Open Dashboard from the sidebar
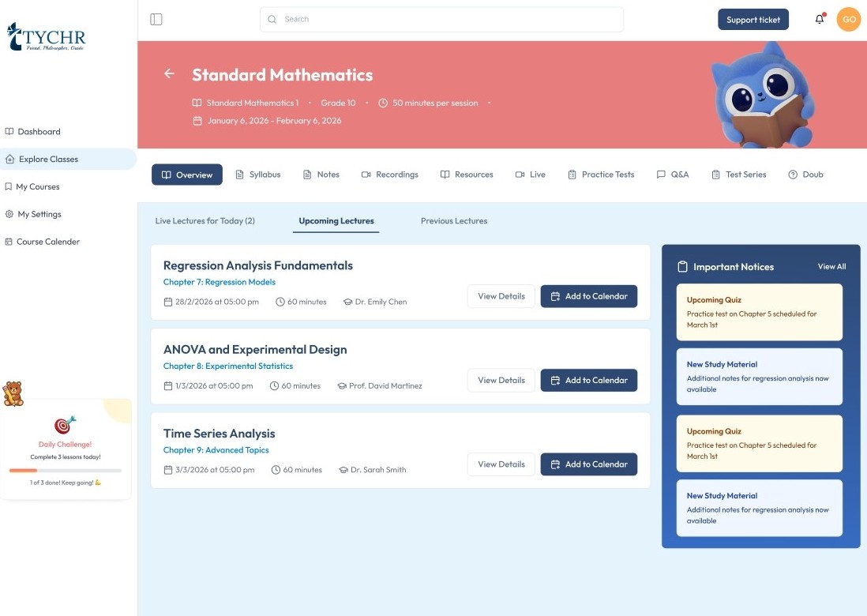Viewport: 867px width, 616px height. click(39, 132)
